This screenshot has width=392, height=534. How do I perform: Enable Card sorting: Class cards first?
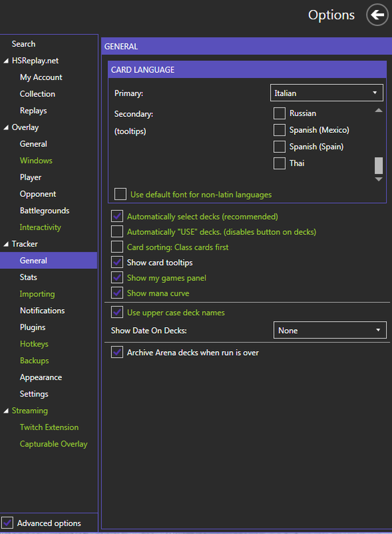pos(117,247)
